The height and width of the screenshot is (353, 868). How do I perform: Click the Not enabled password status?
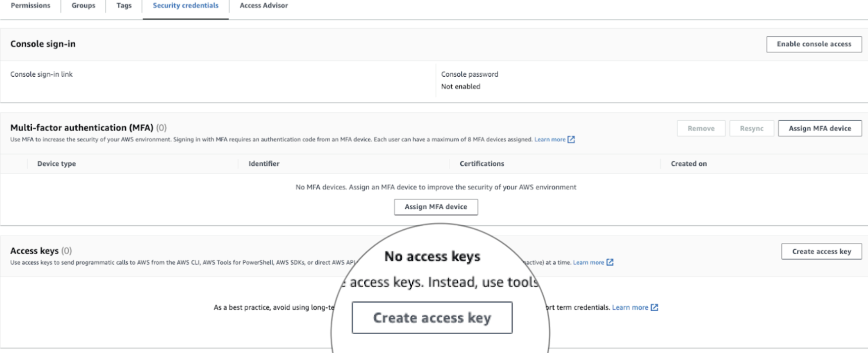click(461, 87)
